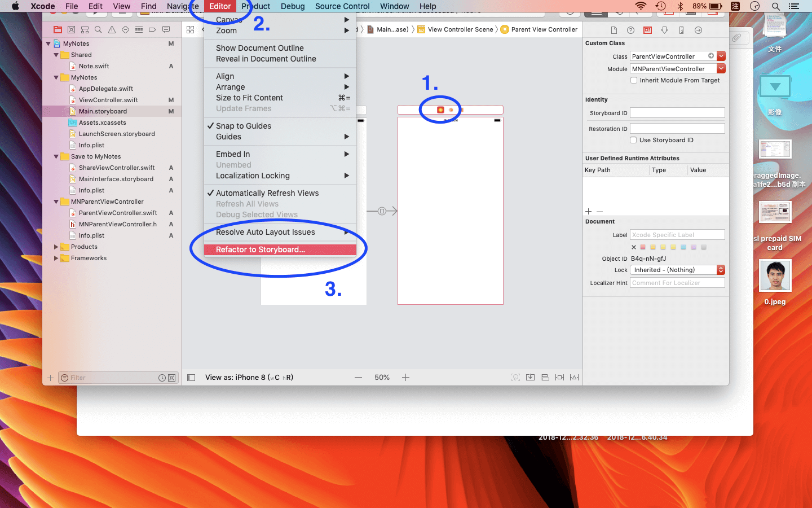Jump to ParentViewController class definition arrow

(x=711, y=56)
